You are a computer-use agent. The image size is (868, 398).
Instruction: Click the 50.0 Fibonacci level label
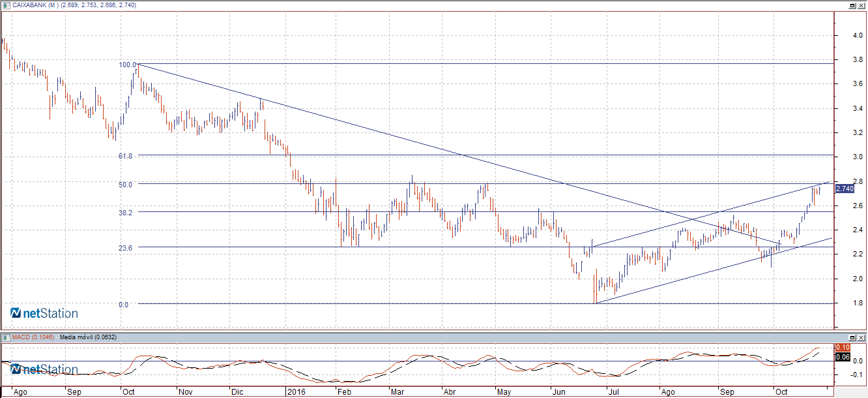tap(126, 184)
